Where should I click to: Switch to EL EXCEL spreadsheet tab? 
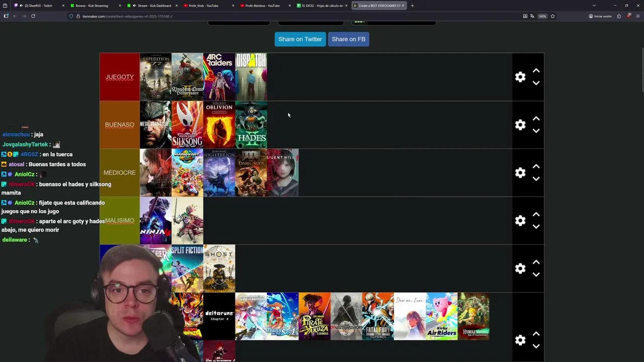pos(322,6)
